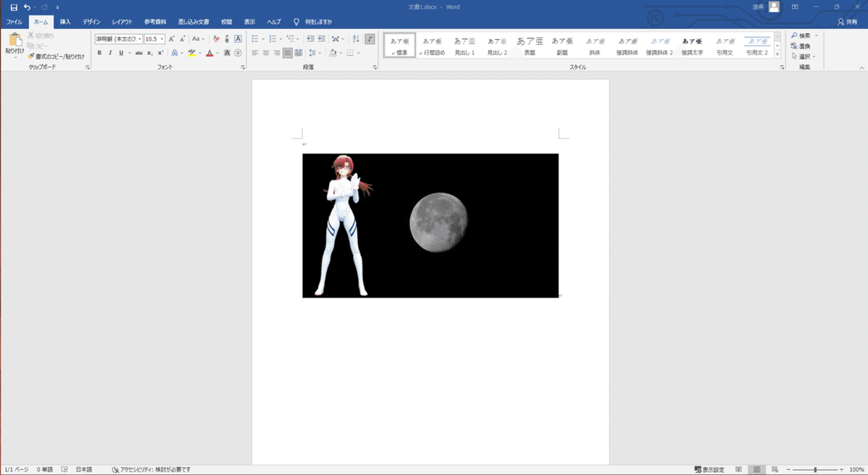The image size is (868, 475).
Task: Apply the 強調太字 style
Action: 692,46
